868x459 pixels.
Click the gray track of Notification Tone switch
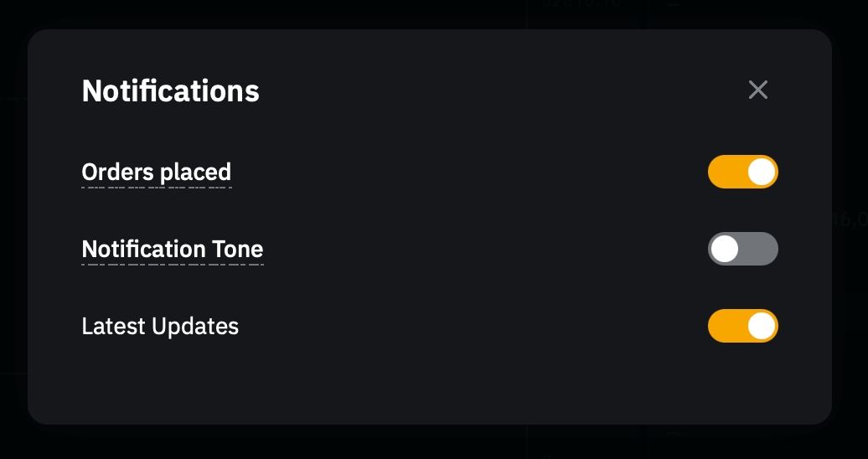coord(759,249)
